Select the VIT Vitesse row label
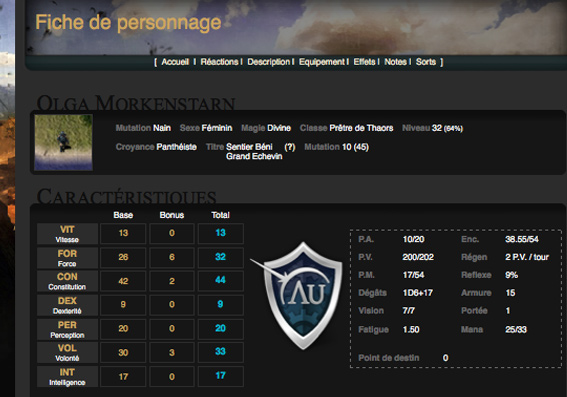Image resolution: width=567 pixels, height=397 pixels. pyautogui.click(x=67, y=234)
